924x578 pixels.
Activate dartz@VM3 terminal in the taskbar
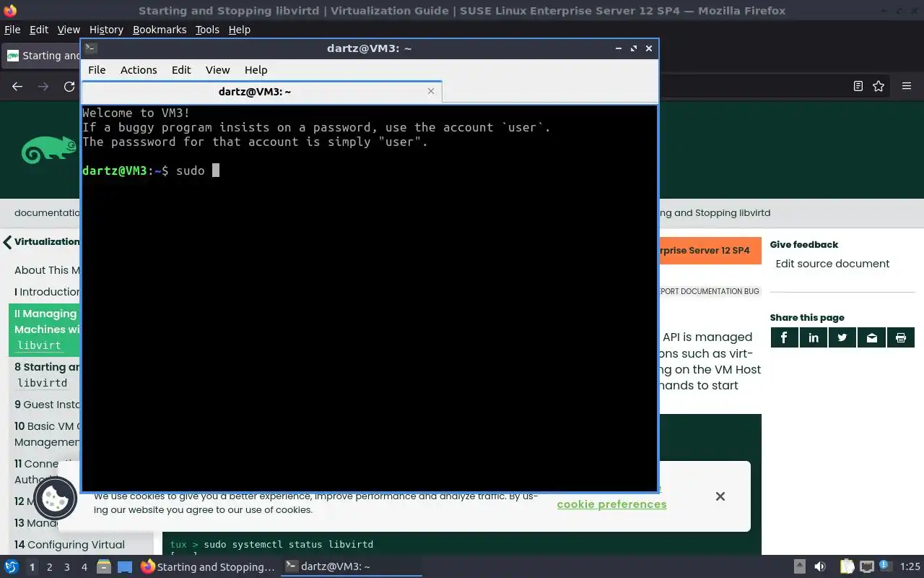[352, 567]
